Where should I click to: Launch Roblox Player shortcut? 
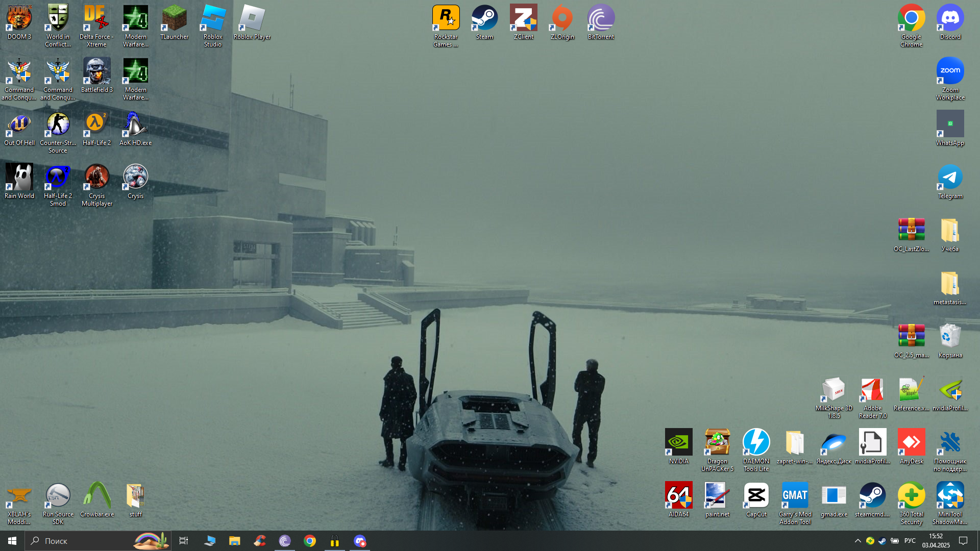coord(252,23)
